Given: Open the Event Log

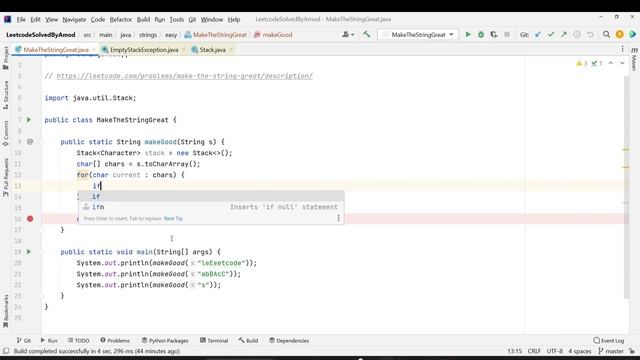Looking at the screenshot, I should [609, 340].
